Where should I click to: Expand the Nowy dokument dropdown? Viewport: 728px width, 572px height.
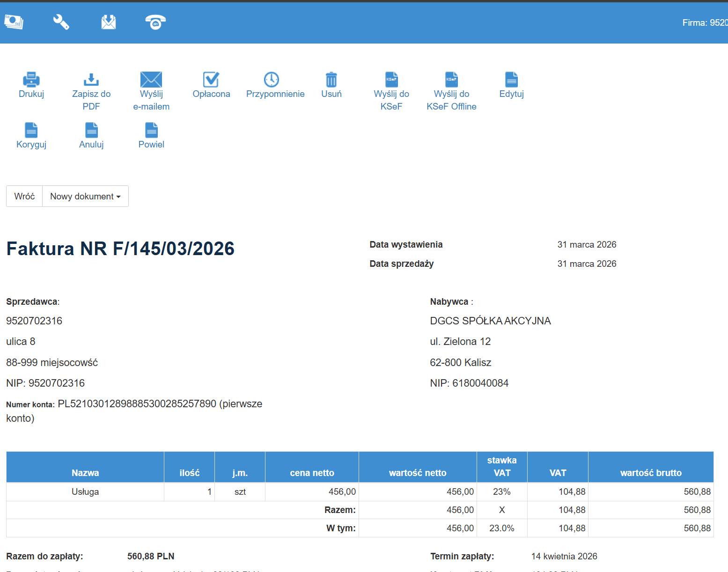coord(85,196)
